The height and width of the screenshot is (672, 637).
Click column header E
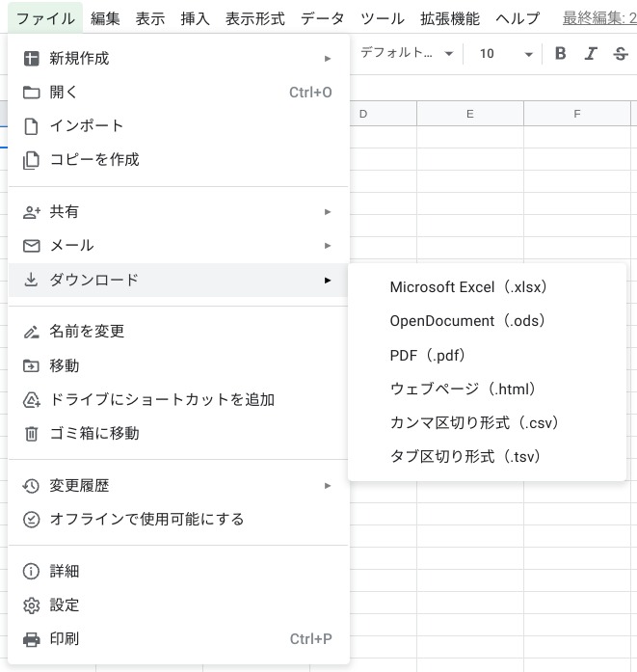click(x=469, y=114)
